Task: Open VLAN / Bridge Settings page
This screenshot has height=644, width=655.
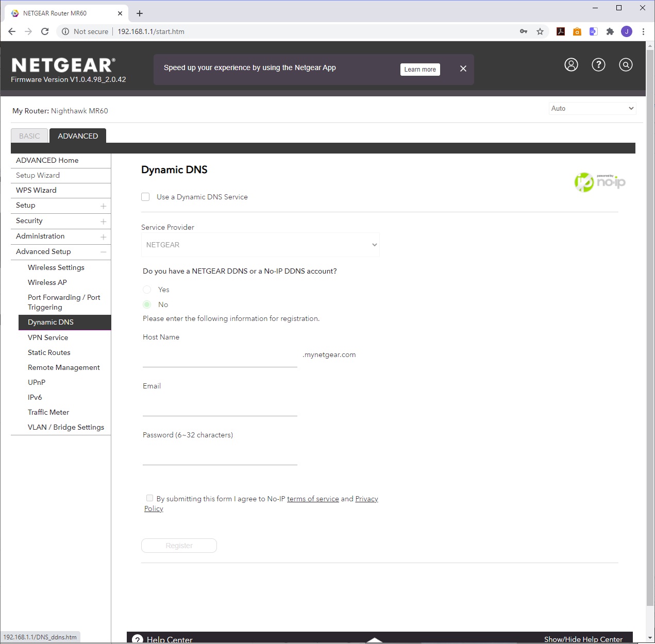Action: coord(66,427)
